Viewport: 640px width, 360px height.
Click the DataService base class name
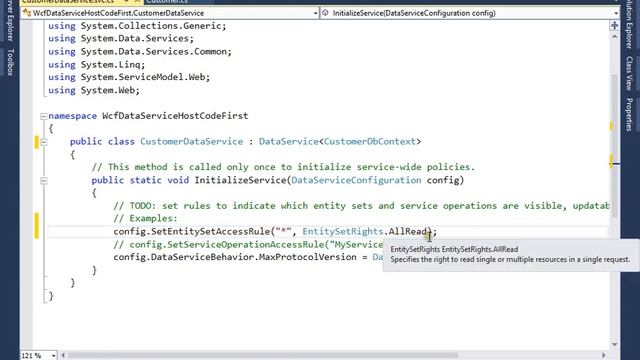coord(289,142)
